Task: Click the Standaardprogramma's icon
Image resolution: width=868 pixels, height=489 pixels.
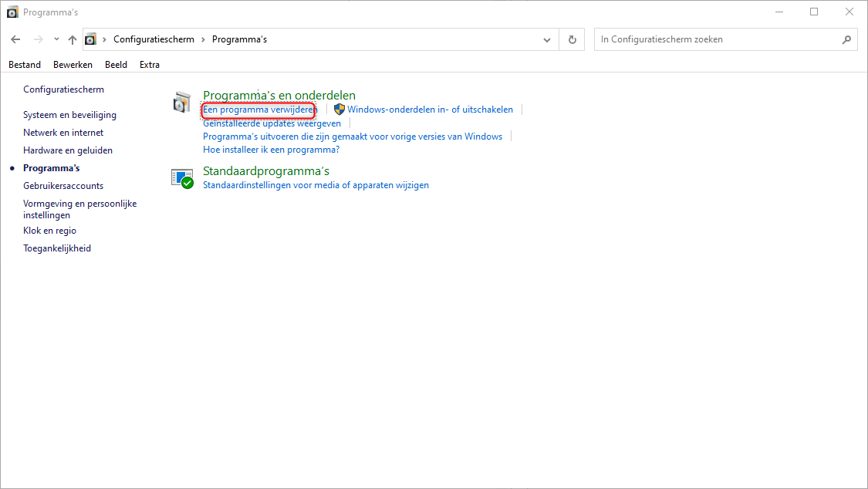Action: pyautogui.click(x=182, y=179)
